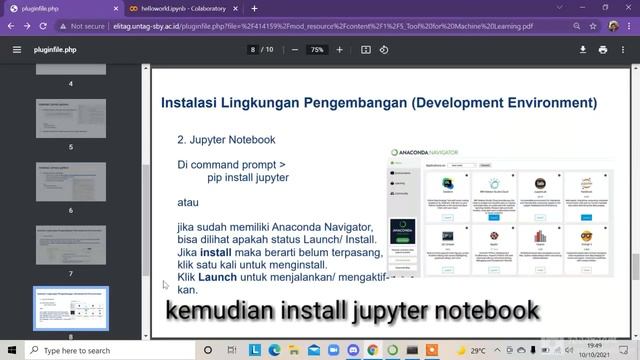Viewport: 640px width, 360px height.
Task: Open page 7 thumbnail
Action: pyautogui.click(x=71, y=245)
